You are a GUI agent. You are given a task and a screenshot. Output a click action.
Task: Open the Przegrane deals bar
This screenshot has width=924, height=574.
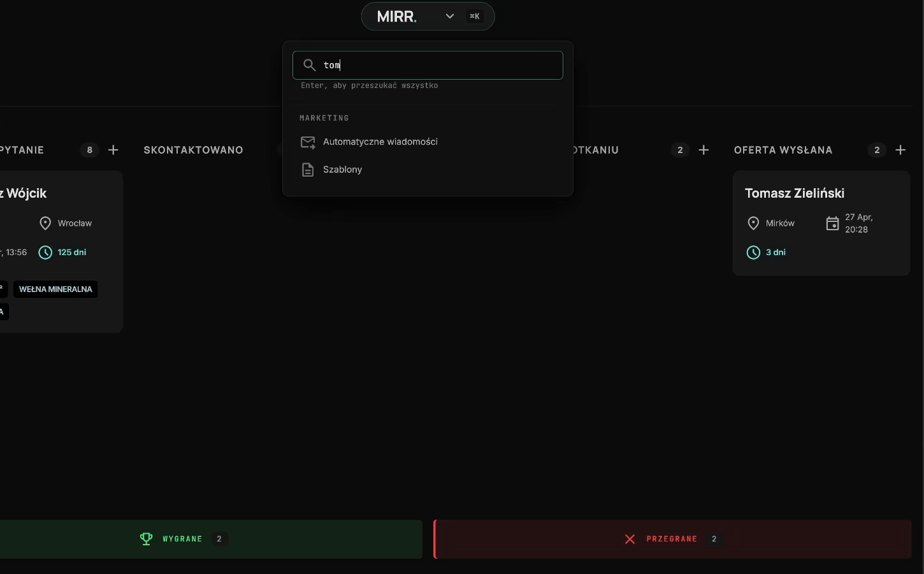pyautogui.click(x=672, y=539)
